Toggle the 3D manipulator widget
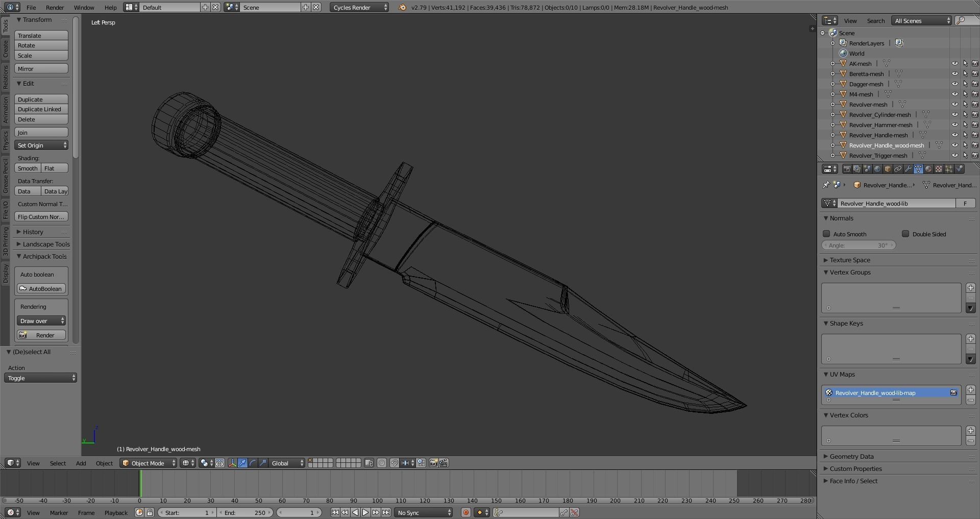 [232, 463]
